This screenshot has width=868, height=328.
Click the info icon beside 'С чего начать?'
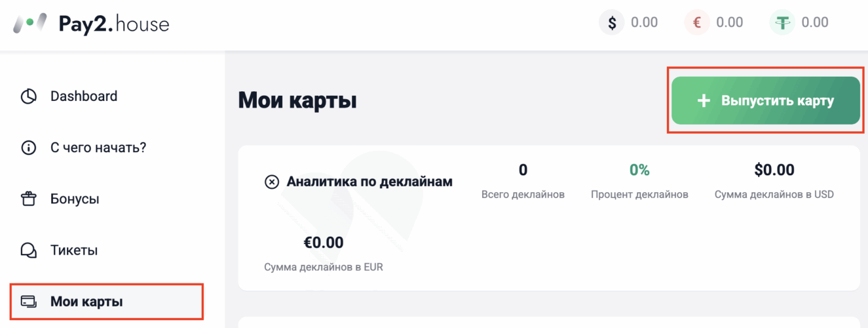coord(28,148)
